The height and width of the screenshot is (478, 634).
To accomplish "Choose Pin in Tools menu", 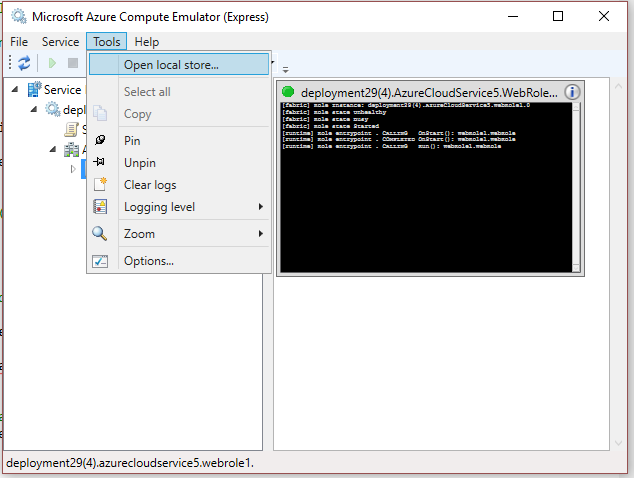I will point(179,141).
